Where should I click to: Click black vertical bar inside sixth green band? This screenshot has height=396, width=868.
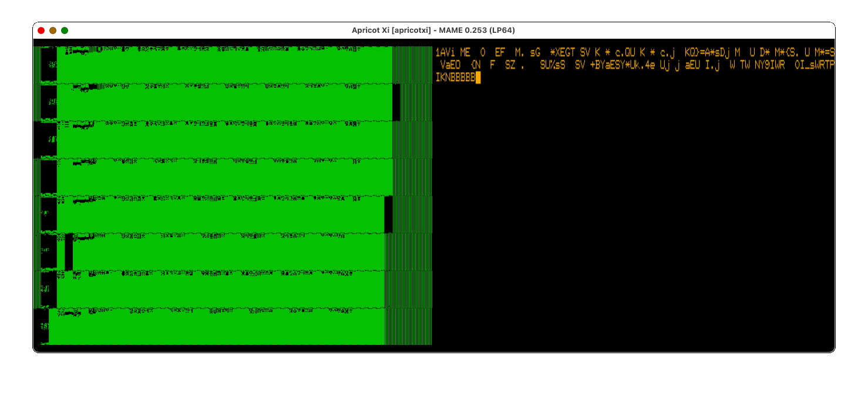click(x=69, y=252)
